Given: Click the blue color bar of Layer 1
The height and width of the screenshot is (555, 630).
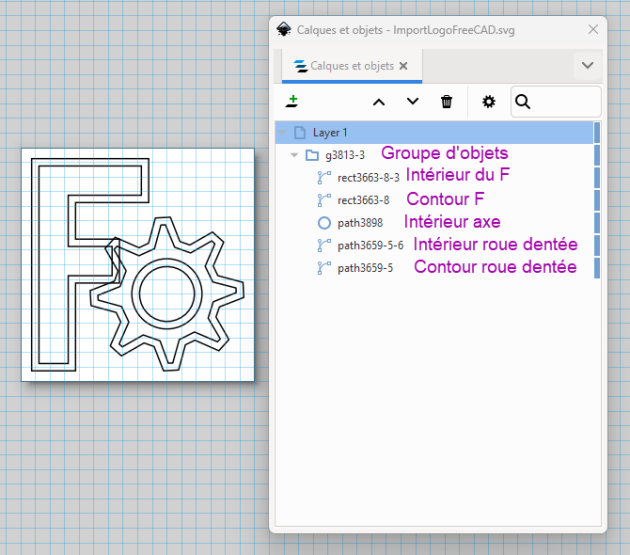Looking at the screenshot, I should pos(597,132).
